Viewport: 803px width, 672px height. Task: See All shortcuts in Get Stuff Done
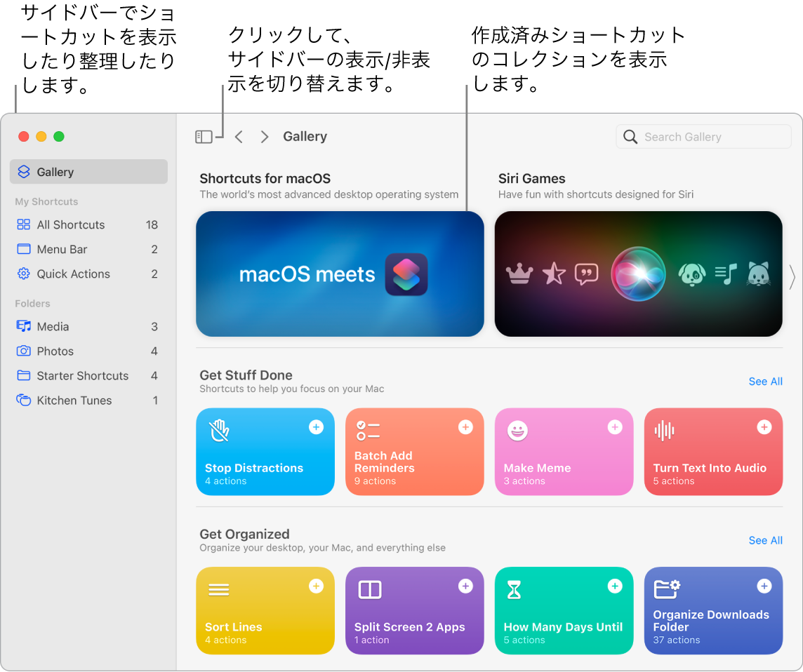pos(765,382)
